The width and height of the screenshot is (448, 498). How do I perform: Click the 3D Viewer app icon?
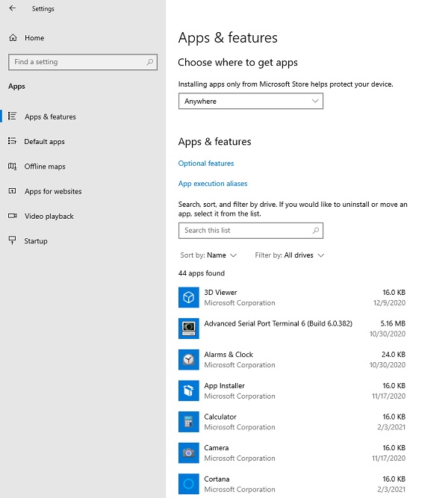189,298
